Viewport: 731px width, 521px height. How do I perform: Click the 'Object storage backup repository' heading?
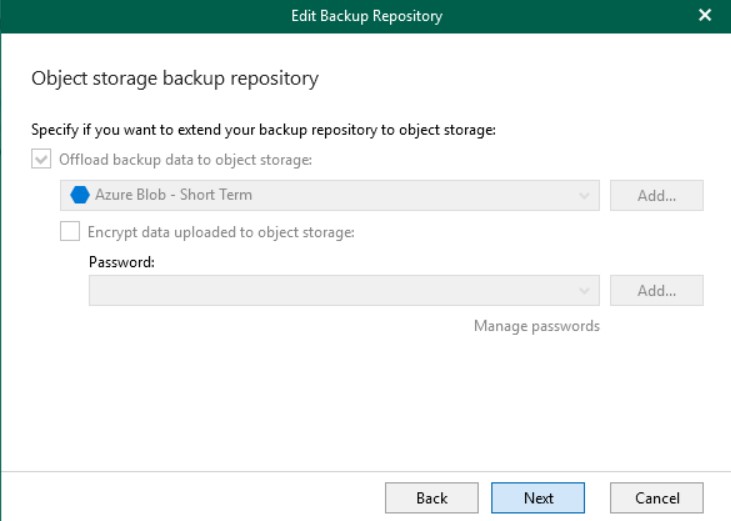coord(175,78)
